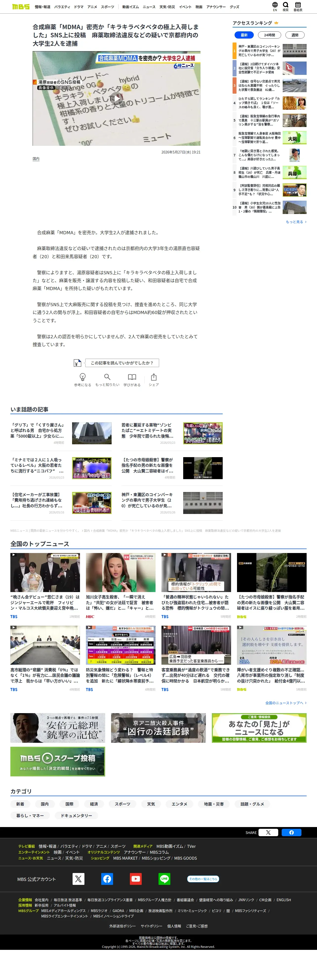Select the ドキュメンタリー category chip
The image size is (317, 980).
click(x=76, y=815)
